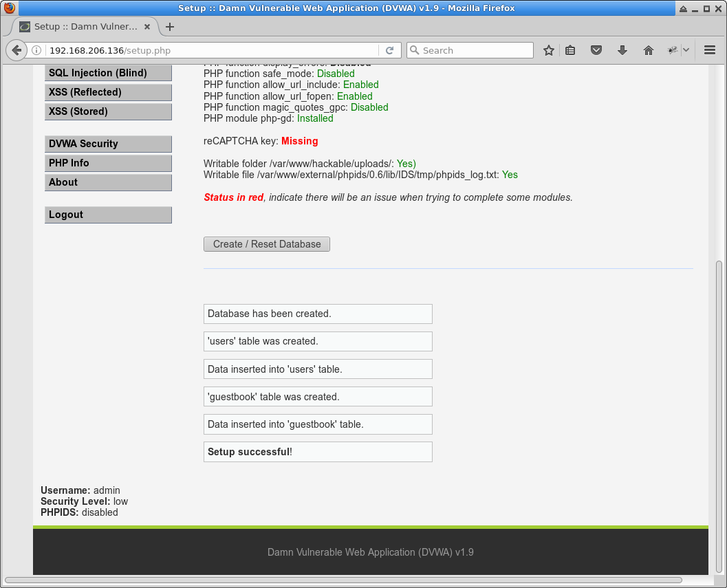Click the horizontal scrollbar at bottom

pos(343,580)
